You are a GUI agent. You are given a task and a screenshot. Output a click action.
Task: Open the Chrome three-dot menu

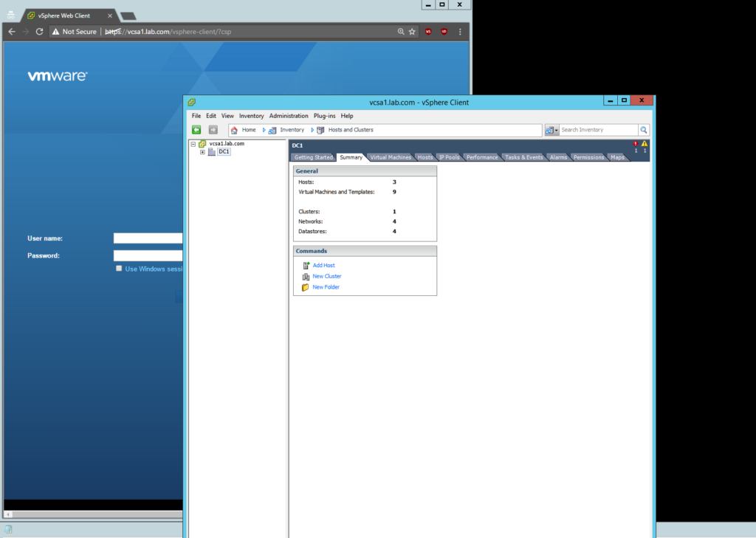460,32
